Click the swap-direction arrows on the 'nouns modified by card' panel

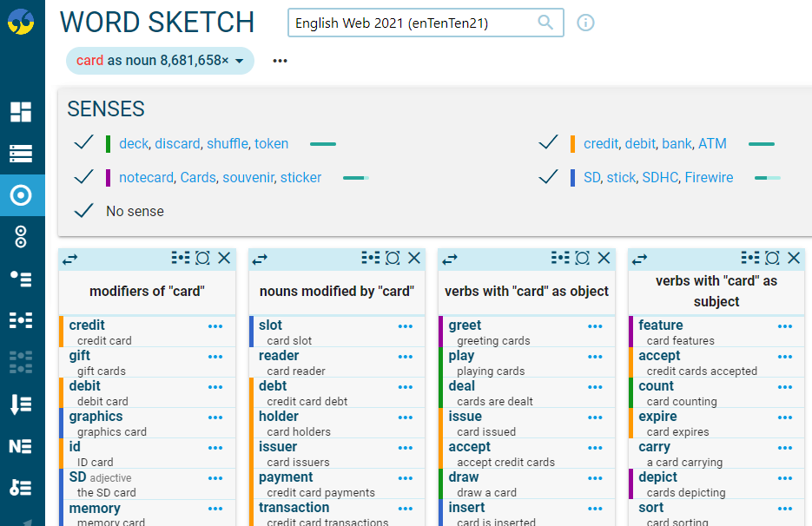tap(259, 258)
